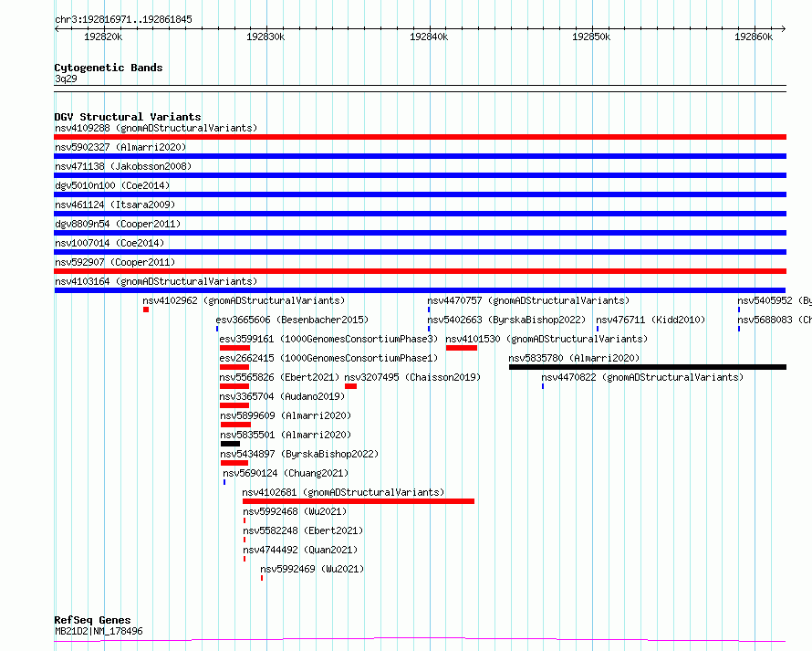
Task: Select dgv8809n54 (Cooper2011) variant
Action: point(118,224)
